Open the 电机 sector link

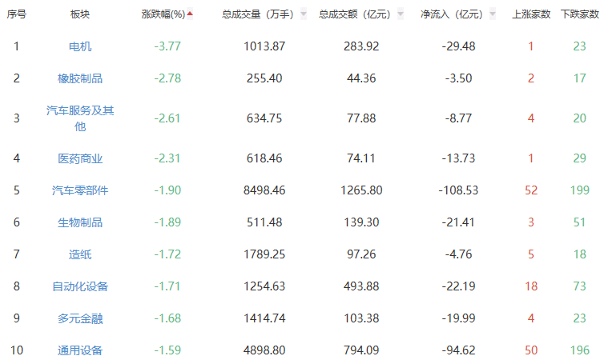coord(80,46)
